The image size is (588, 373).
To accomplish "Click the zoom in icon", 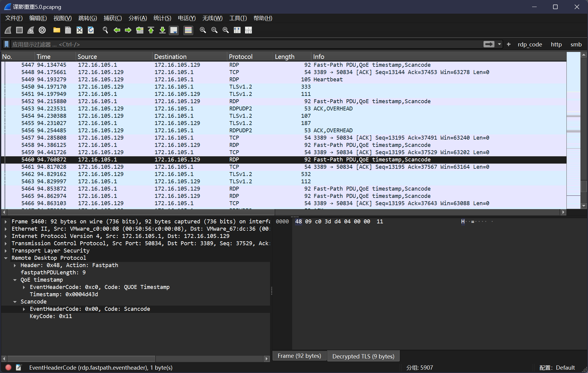I will point(203,30).
